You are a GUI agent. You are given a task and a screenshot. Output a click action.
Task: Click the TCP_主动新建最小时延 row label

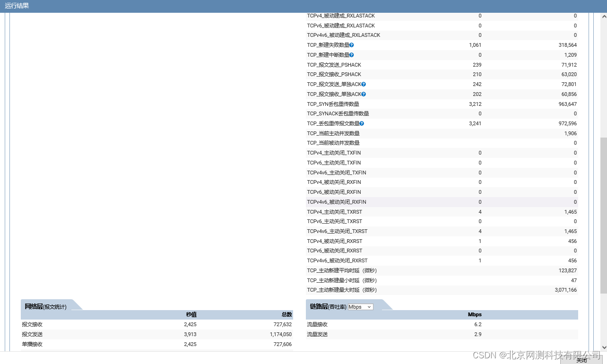click(x=342, y=280)
